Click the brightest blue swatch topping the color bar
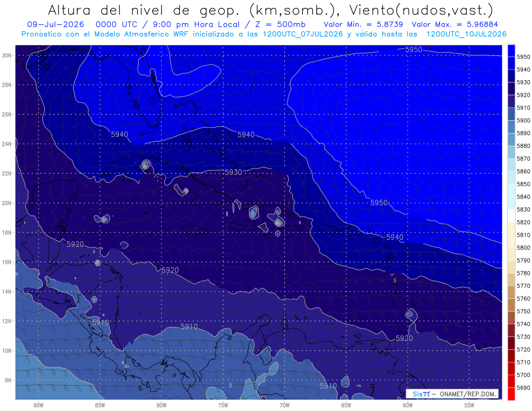The width and height of the screenshot is (532, 411). (511, 50)
